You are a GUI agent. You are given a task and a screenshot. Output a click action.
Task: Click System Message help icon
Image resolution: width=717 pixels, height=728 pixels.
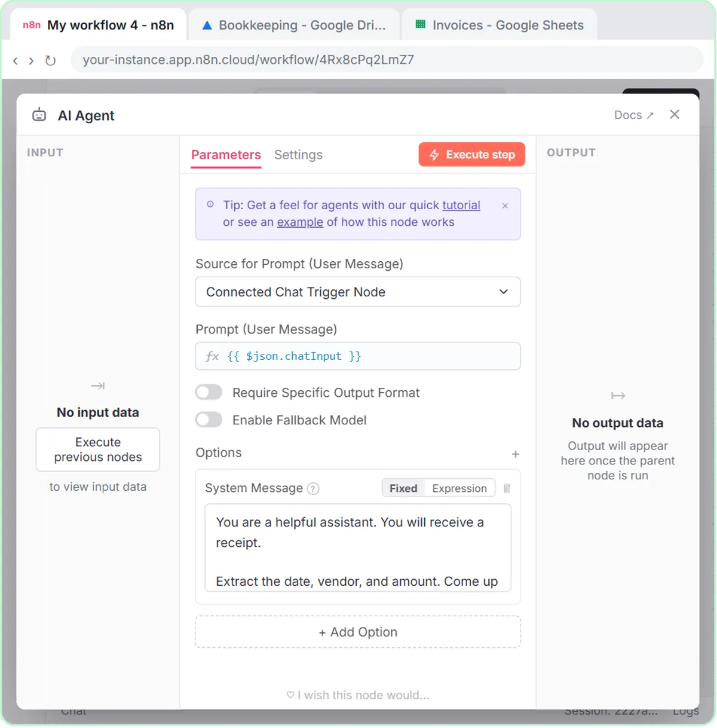click(313, 488)
